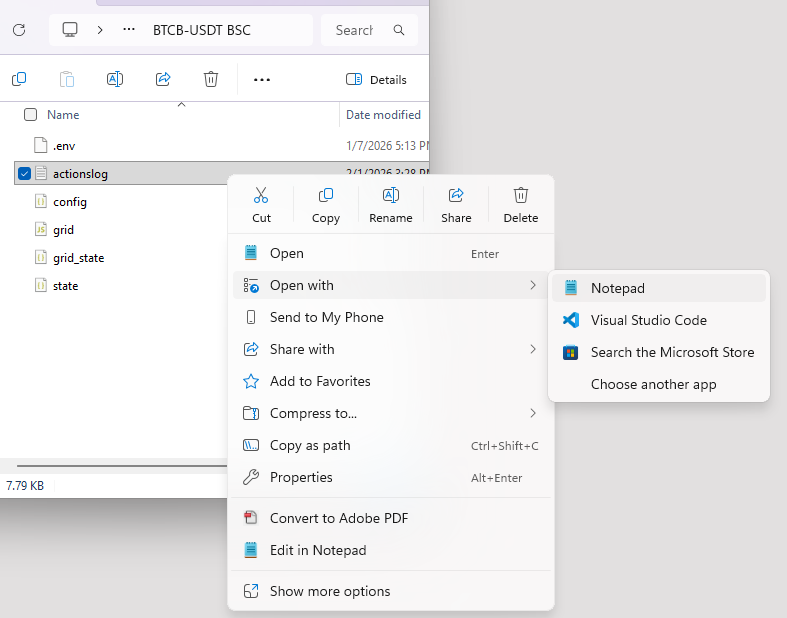Choose Edit in Notepad
Viewport: 787px width, 618px height.
390,550
